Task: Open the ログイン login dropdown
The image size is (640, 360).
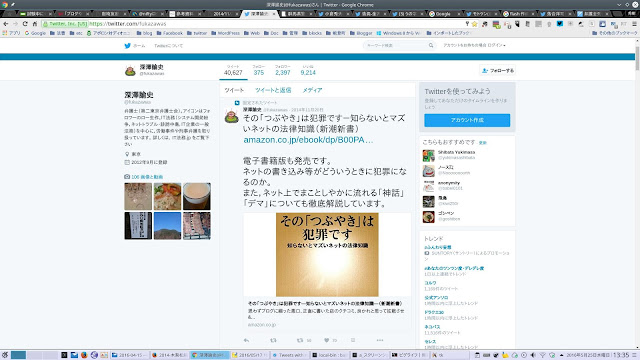Action: 496,45
